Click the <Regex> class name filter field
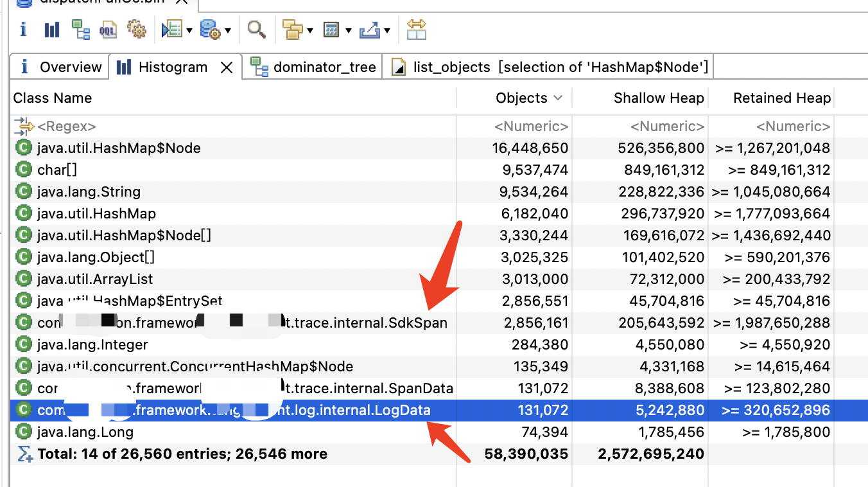The height and width of the screenshot is (487, 868). pos(67,126)
